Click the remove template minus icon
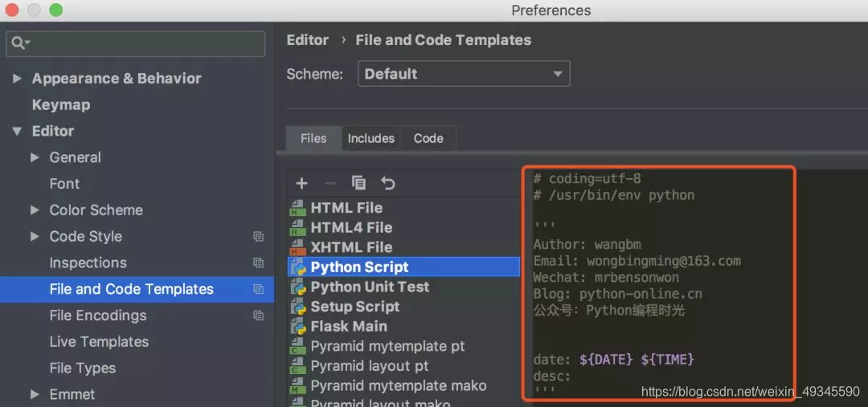 click(330, 183)
